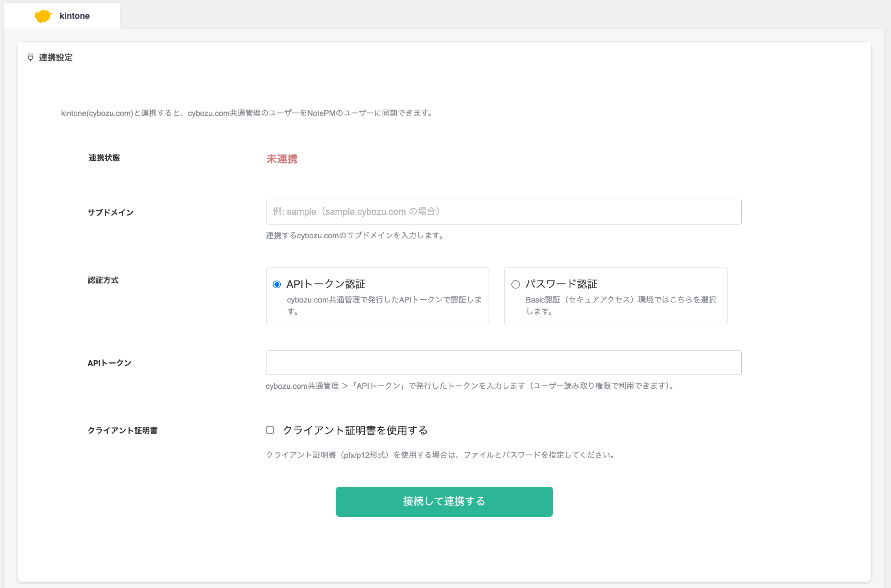Image resolution: width=891 pixels, height=588 pixels.
Task: Click the クライアント証明書を使用する label text
Action: pyautogui.click(x=355, y=430)
